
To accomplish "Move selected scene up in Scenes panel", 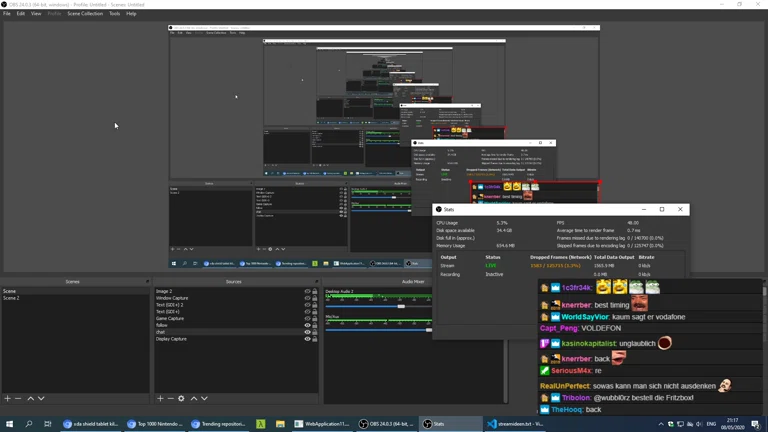I will [30, 399].
